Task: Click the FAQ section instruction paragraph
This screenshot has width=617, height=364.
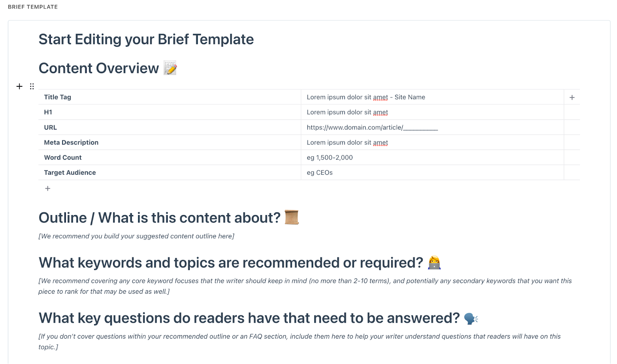Action: (x=300, y=342)
